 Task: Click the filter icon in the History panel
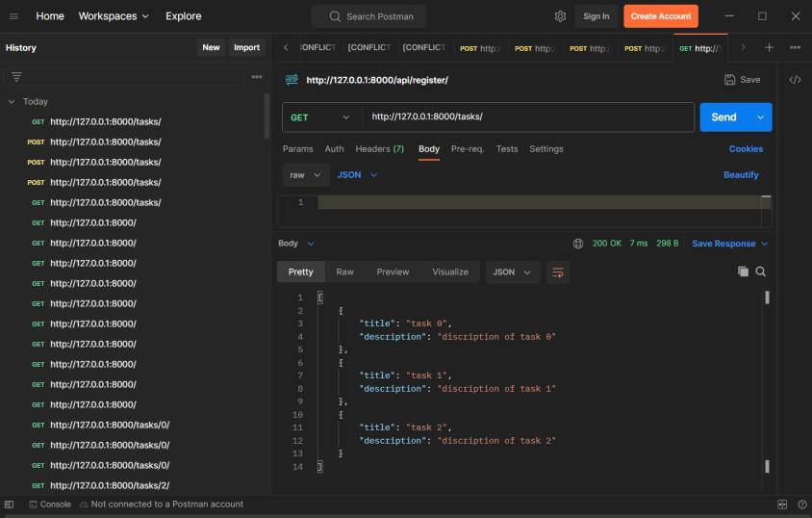(16, 76)
